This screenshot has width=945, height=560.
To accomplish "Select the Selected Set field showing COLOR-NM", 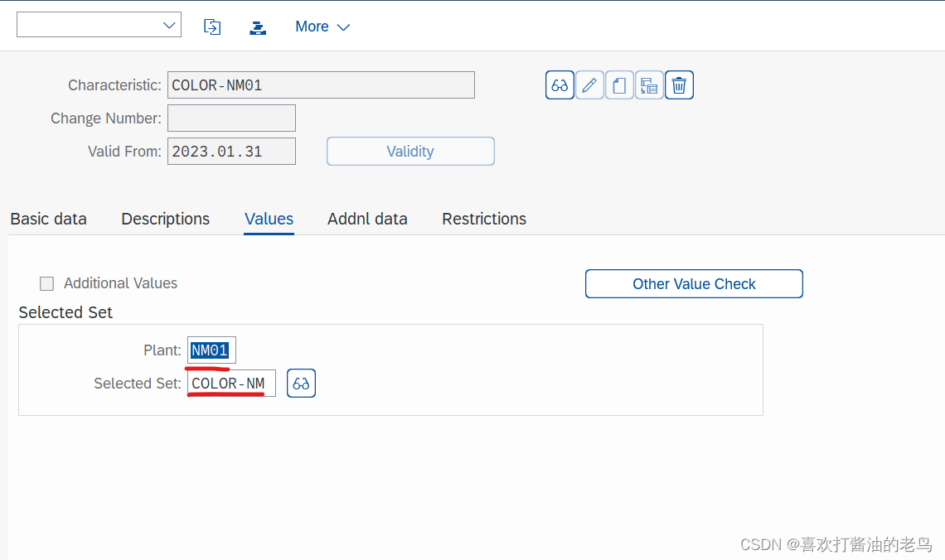I will (x=231, y=383).
